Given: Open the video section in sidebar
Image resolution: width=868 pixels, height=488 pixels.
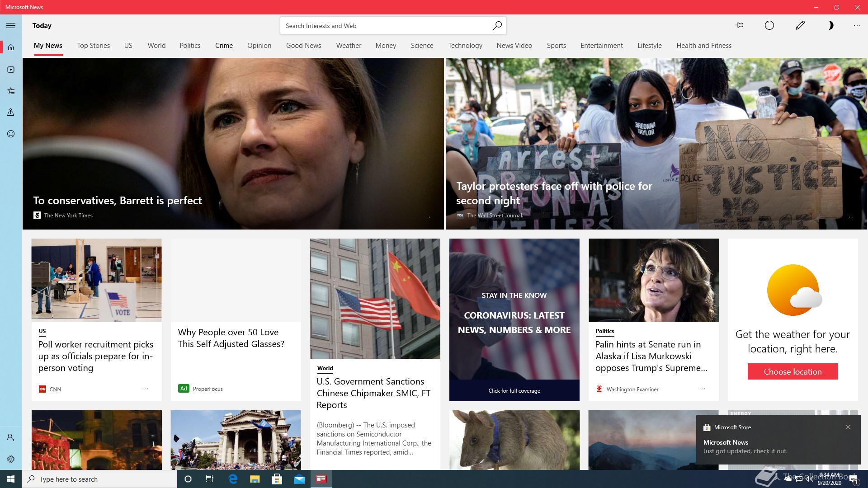Looking at the screenshot, I should (11, 70).
